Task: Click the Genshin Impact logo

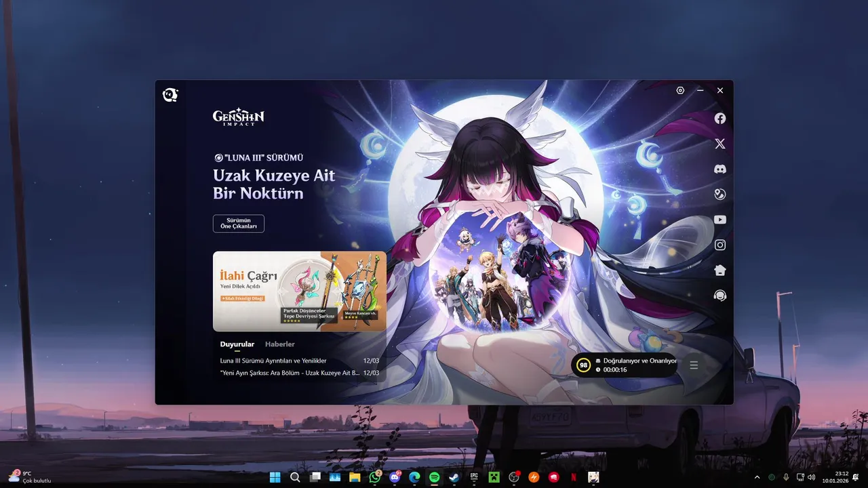Action: pyautogui.click(x=238, y=118)
